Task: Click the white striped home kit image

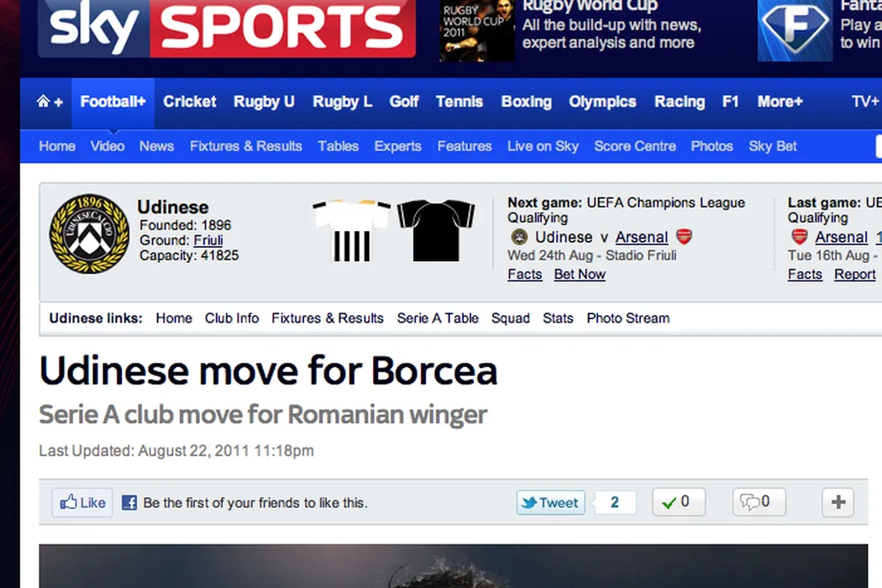Action: (x=352, y=230)
